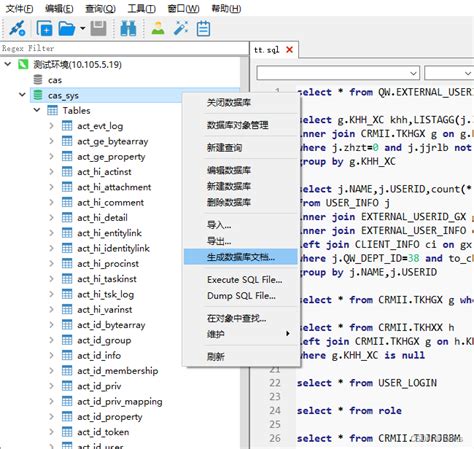This screenshot has width=474, height=449.
Task: Select the cas database in tree
Action: click(55, 80)
